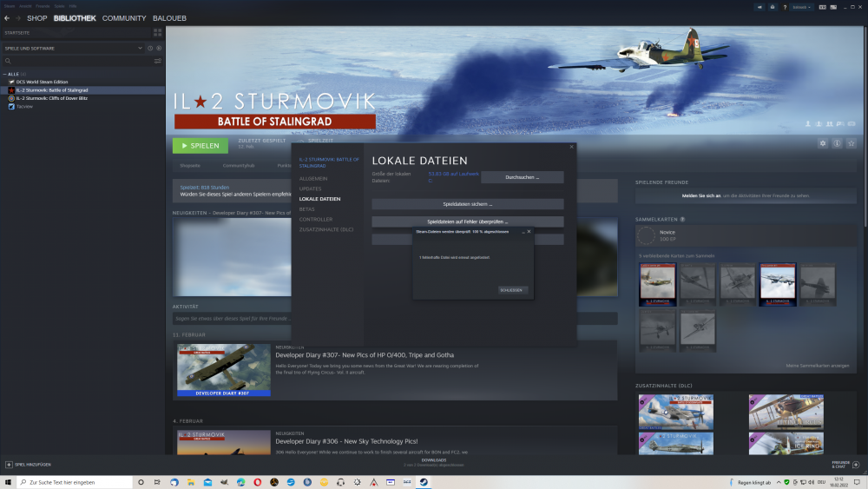Toggle ready-to-play filter icon

click(159, 48)
